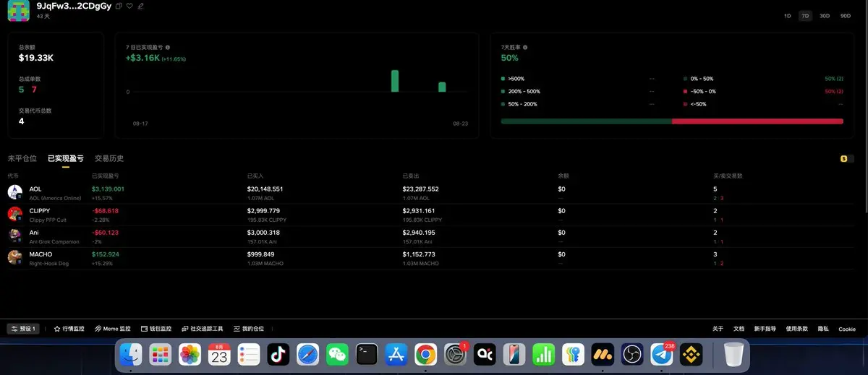868x375 pixels.
Task: Open Calendar showing 23 in Dock
Action: pos(219,354)
